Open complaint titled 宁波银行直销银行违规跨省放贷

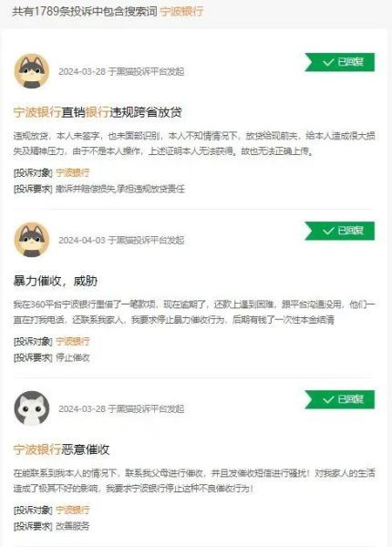98,112
